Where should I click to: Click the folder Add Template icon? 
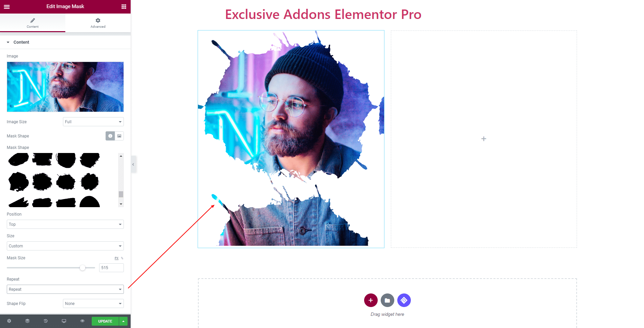[x=387, y=300]
